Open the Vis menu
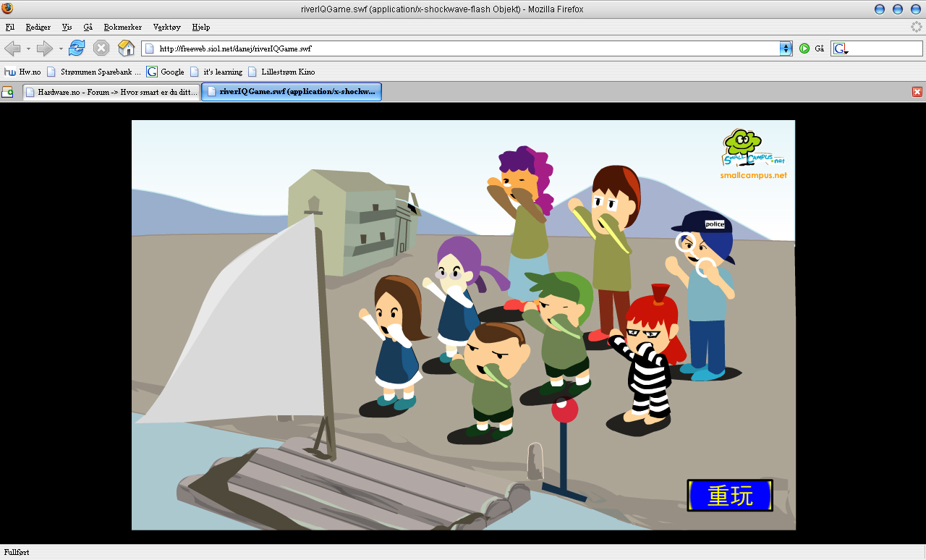 click(x=67, y=27)
